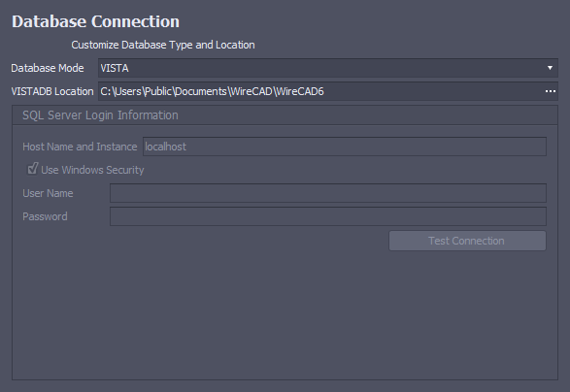Screen dimensions: 570x392
Task: Click the Password input field
Action: 328,216
